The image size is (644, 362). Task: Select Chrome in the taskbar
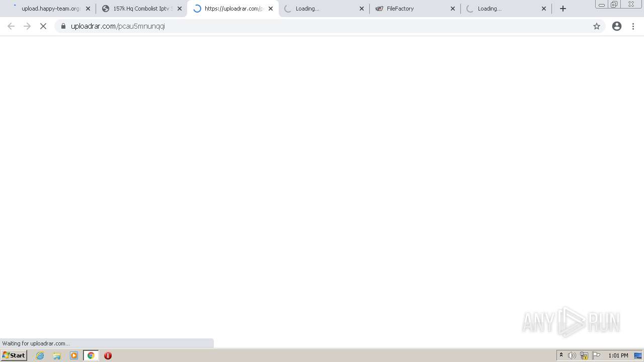tap(91, 355)
